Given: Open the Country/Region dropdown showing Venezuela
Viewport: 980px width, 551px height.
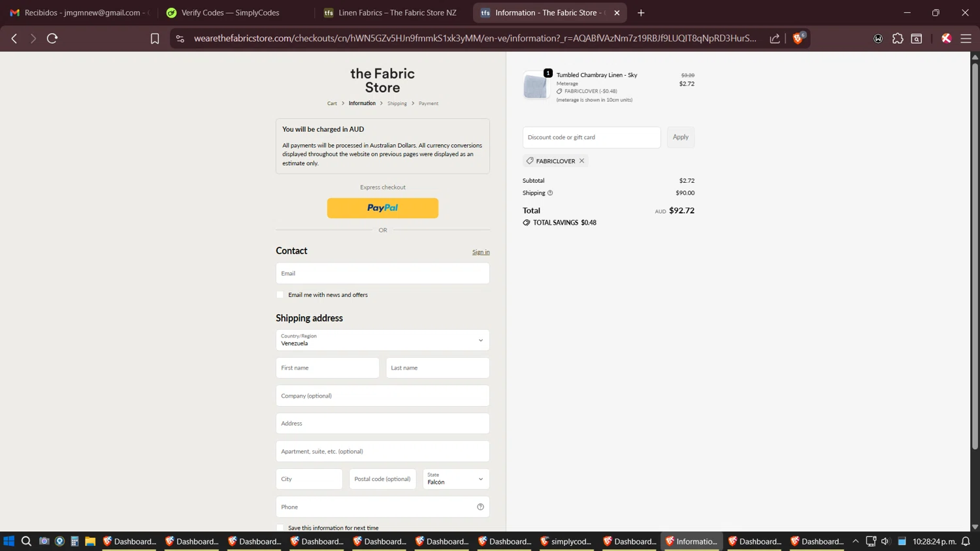Looking at the screenshot, I should (382, 340).
